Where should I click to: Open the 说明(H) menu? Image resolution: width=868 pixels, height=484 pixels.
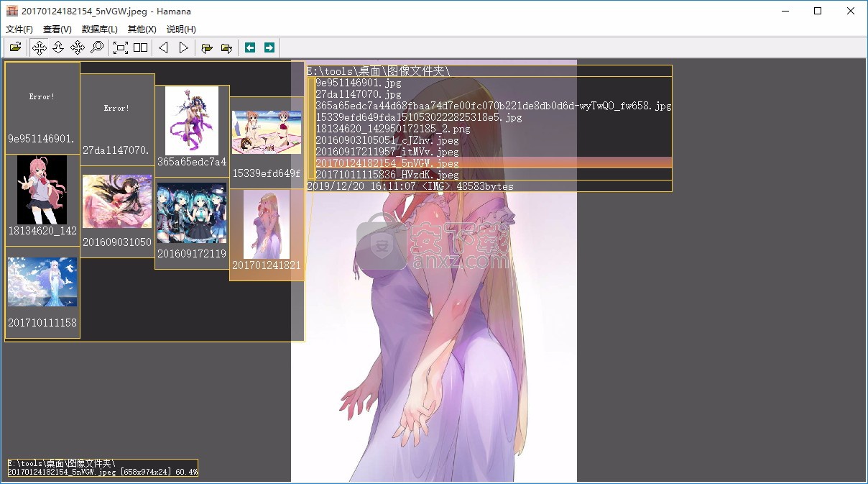coord(181,29)
